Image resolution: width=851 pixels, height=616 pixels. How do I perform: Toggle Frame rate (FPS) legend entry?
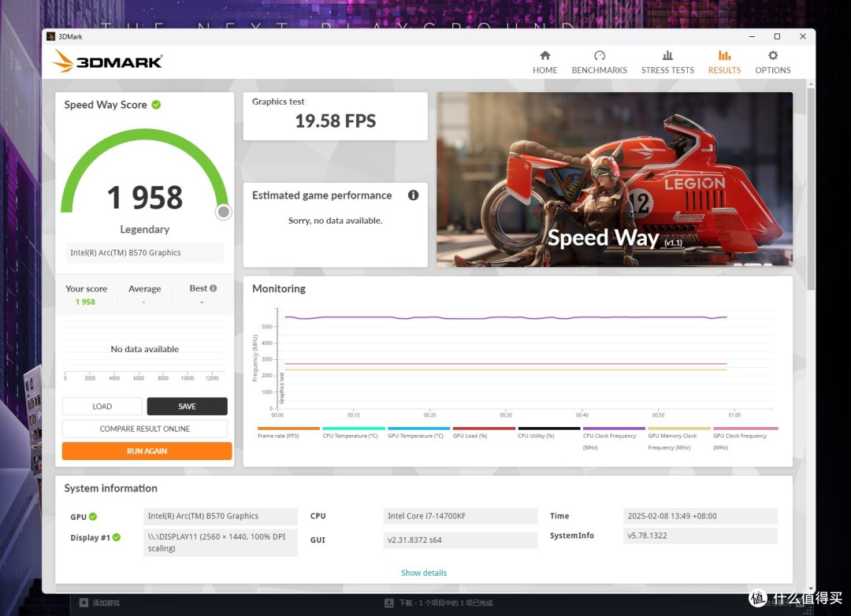click(288, 433)
